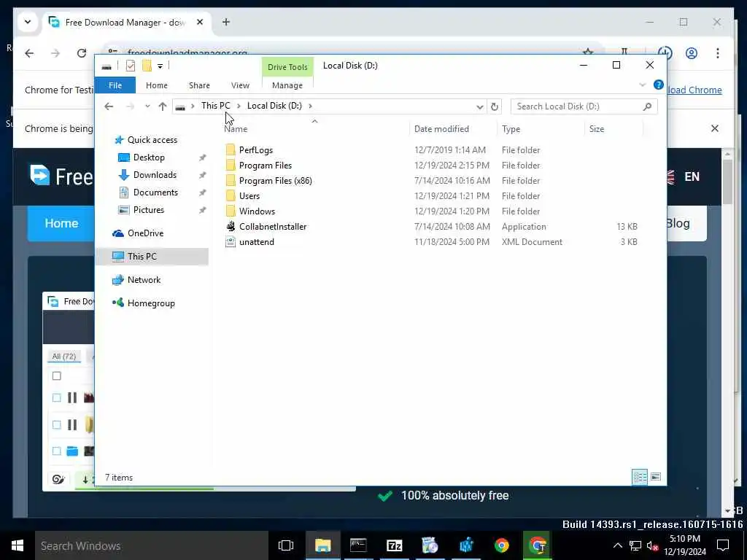The height and width of the screenshot is (560, 747).
Task: Select the Program Files folder icon
Action: (231, 166)
